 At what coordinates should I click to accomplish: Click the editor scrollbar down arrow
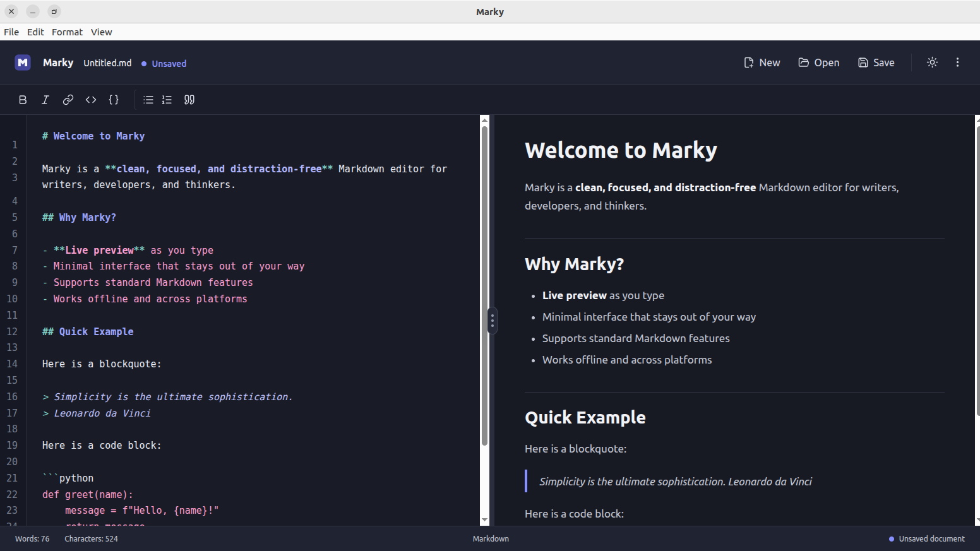click(x=484, y=520)
